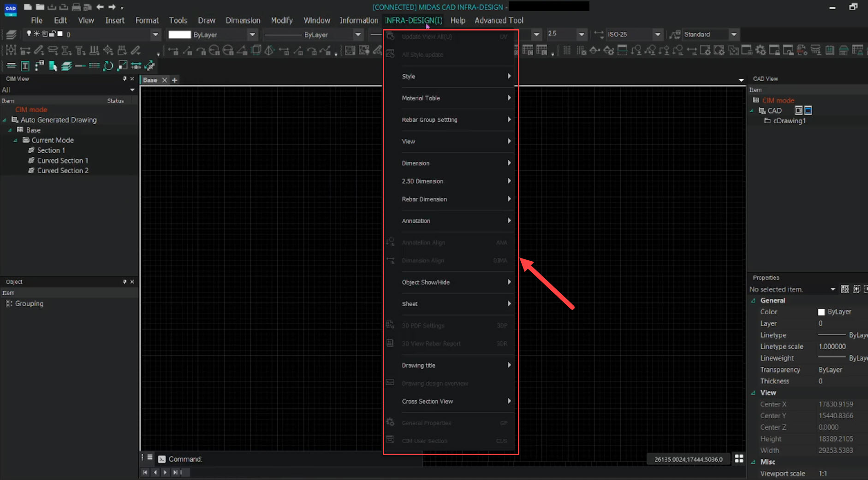Open the Style submenu
The height and width of the screenshot is (480, 868).
click(457, 77)
